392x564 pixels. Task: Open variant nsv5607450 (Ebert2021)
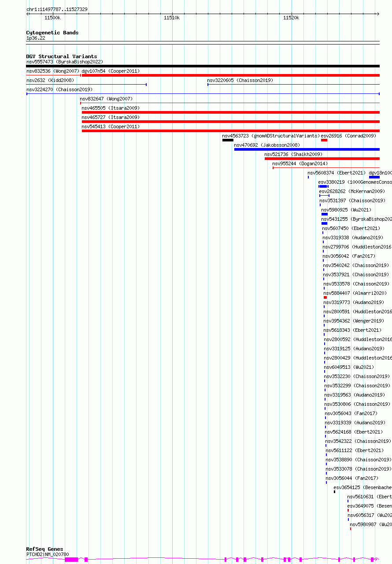[351, 228]
